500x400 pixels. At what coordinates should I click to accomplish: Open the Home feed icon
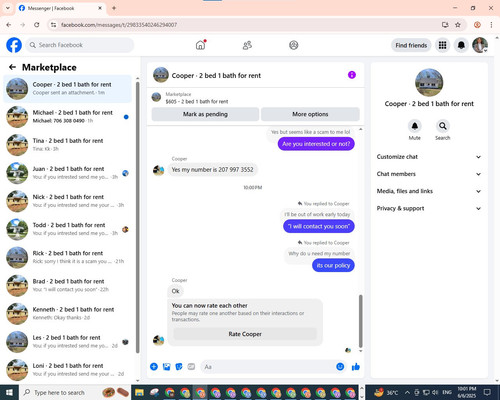pyautogui.click(x=200, y=45)
